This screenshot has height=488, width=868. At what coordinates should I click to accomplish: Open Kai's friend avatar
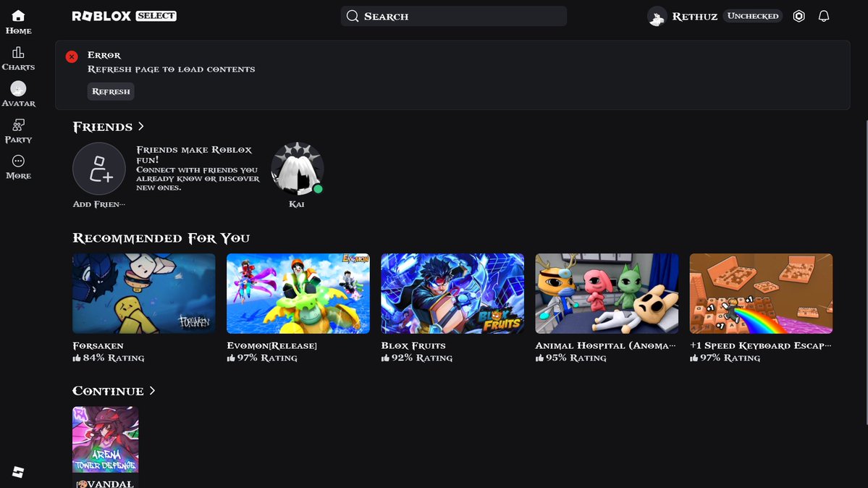click(298, 169)
